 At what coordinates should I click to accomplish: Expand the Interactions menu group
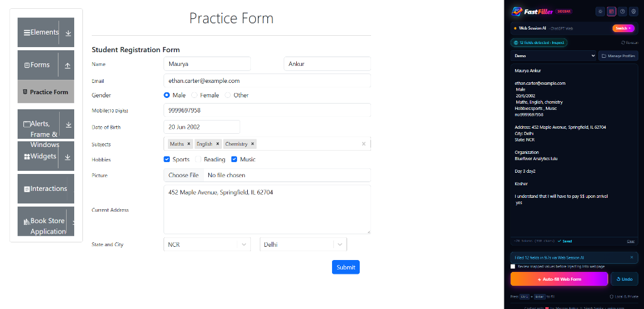[45, 189]
